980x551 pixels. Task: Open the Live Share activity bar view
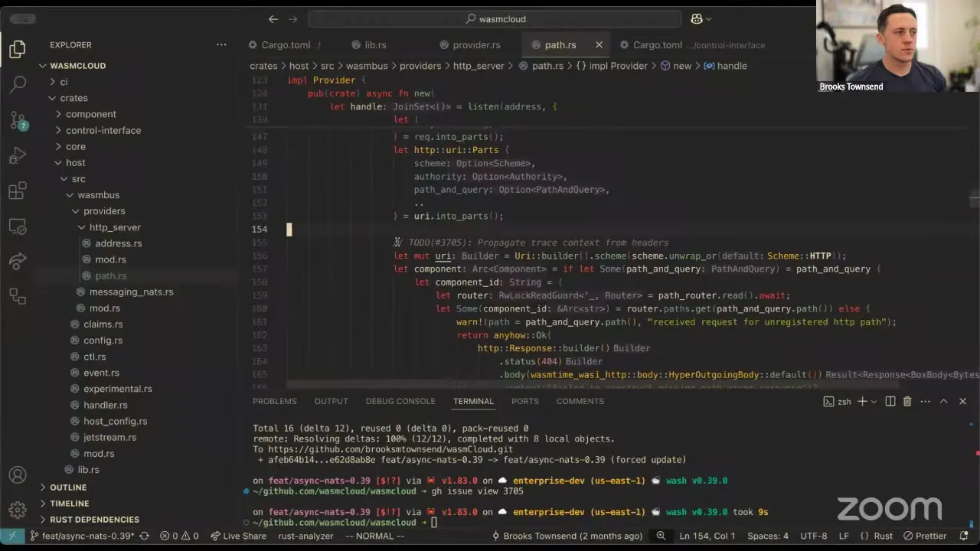pos(17,261)
